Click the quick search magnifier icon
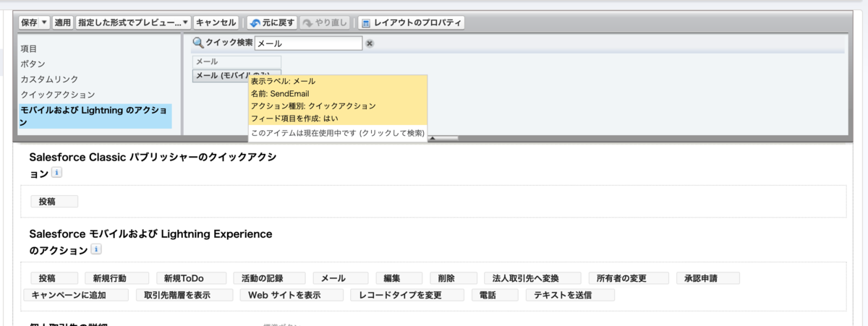Viewport: 868px width, 326px height. point(198,43)
